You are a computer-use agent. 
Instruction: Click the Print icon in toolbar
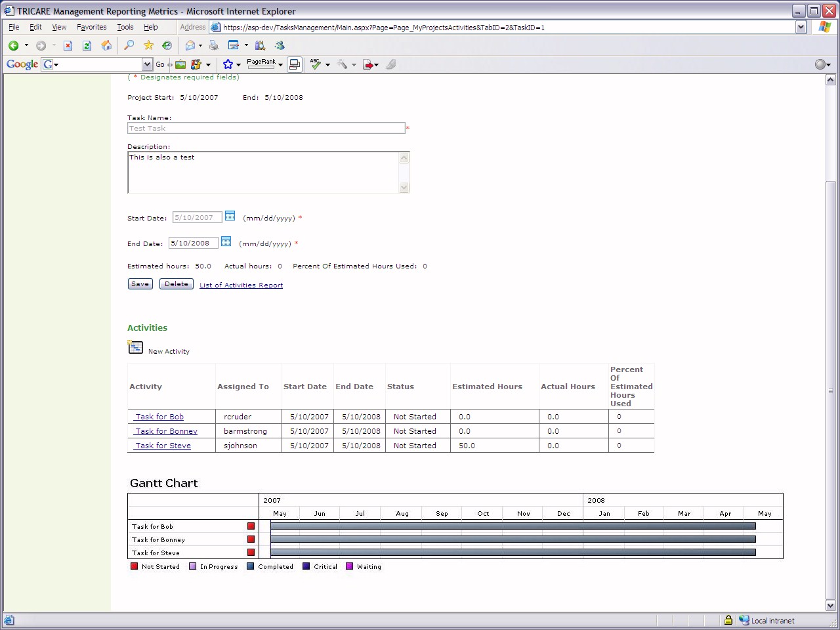(213, 45)
